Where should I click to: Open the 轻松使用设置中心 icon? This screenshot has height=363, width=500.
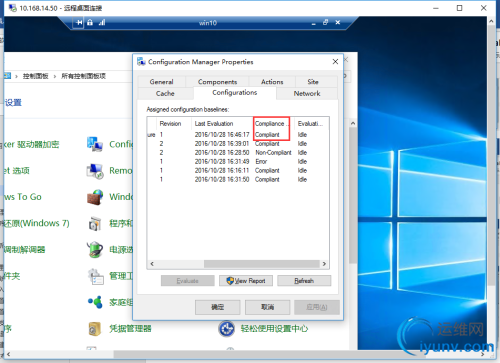click(227, 329)
